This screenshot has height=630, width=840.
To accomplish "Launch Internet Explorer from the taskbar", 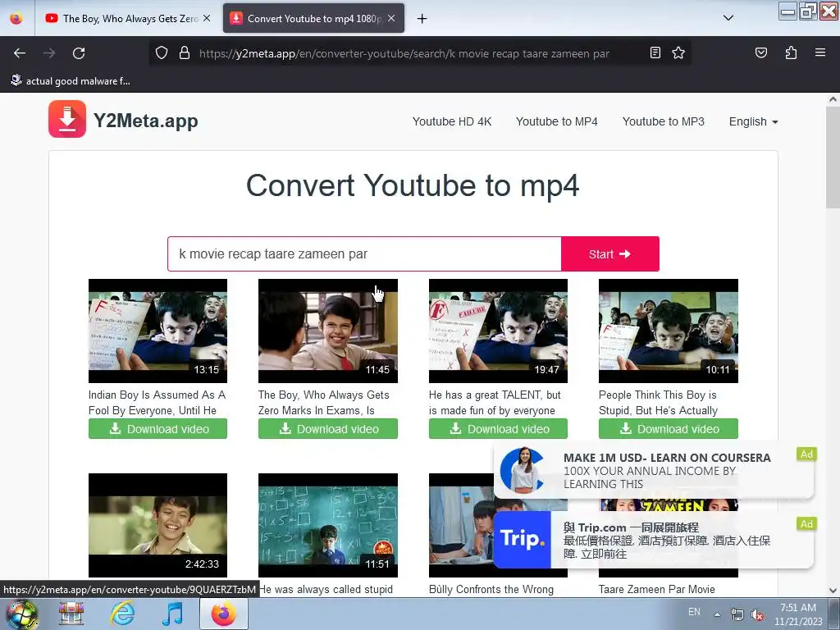I will click(x=122, y=614).
